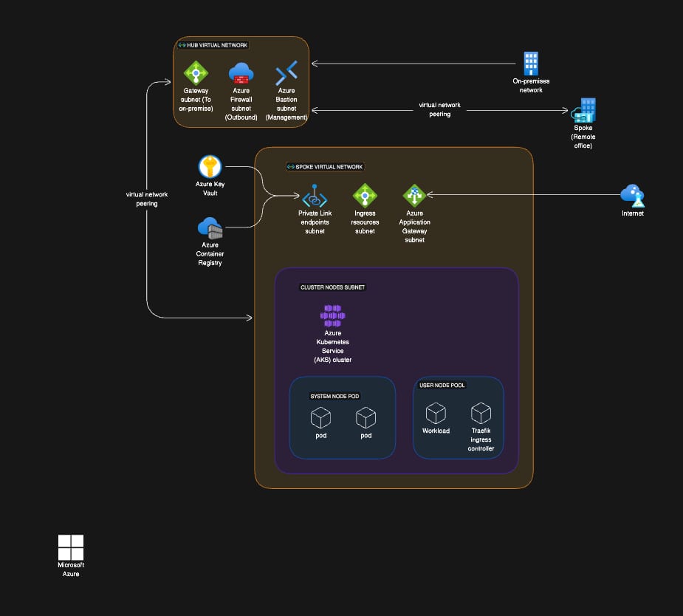Click the CLUSTER NODES SUBNET label
The height and width of the screenshot is (616, 683).
click(332, 287)
